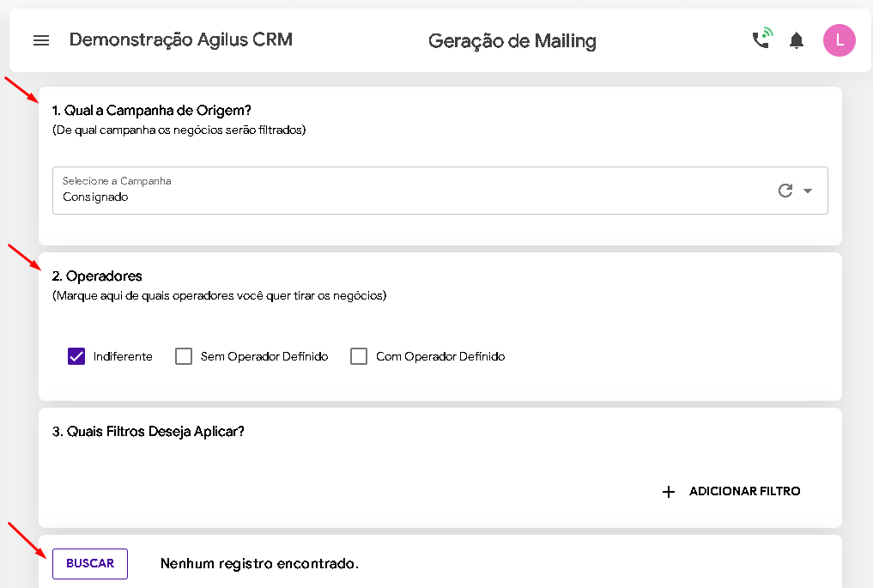
Task: Uncheck the Indiferente checkbox
Action: (76, 356)
